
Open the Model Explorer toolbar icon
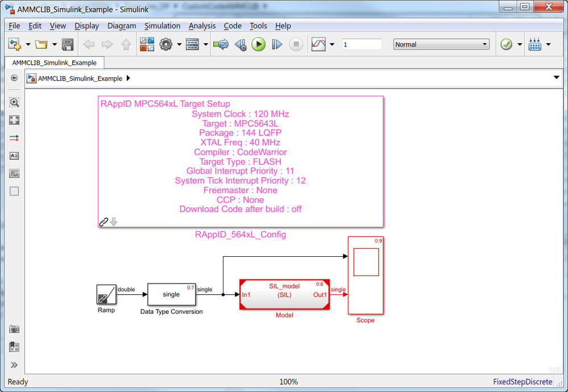(192, 44)
